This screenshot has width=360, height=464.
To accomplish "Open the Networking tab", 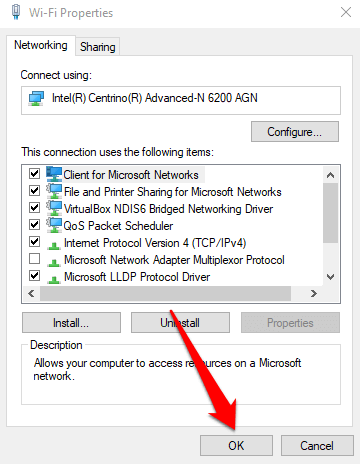I will coord(41,45).
